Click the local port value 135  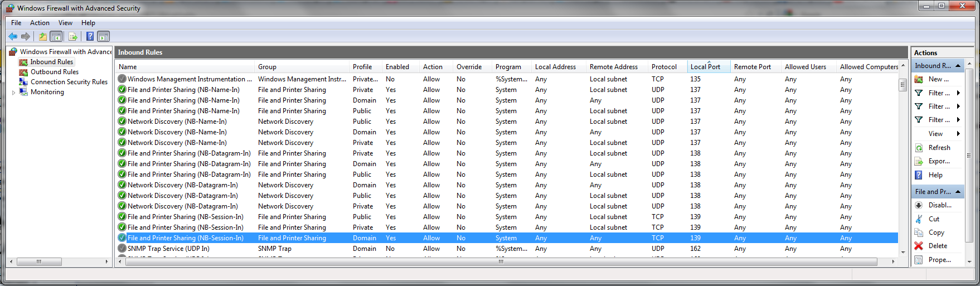[695, 79]
